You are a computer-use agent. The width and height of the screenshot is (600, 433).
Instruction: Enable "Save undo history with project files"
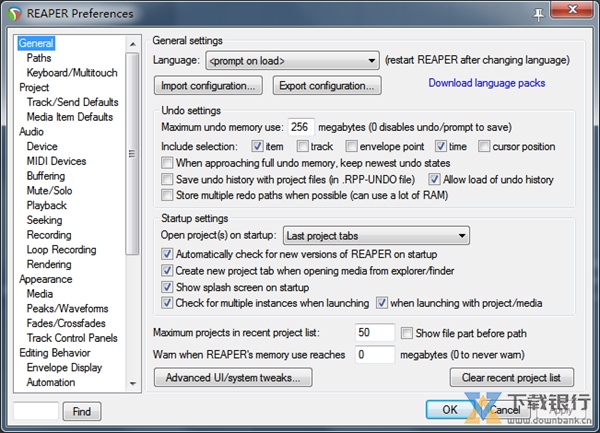pyautogui.click(x=167, y=179)
